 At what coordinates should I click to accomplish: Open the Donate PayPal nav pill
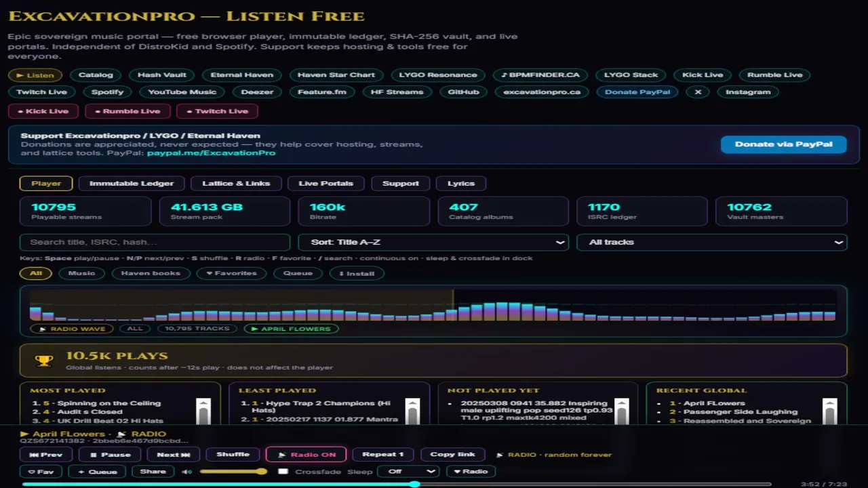[x=637, y=91]
